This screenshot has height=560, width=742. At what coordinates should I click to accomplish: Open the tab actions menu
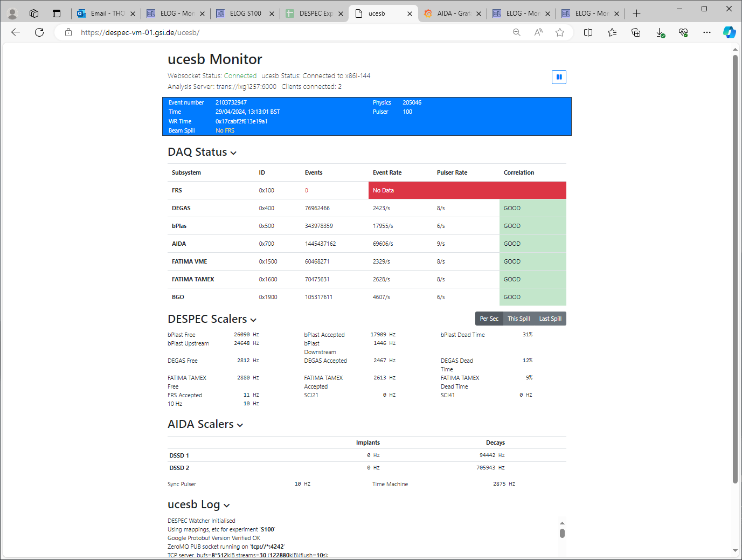click(57, 13)
